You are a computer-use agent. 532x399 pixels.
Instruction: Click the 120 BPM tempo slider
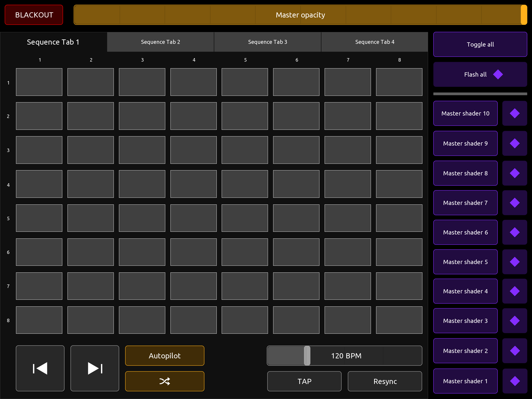coord(345,356)
